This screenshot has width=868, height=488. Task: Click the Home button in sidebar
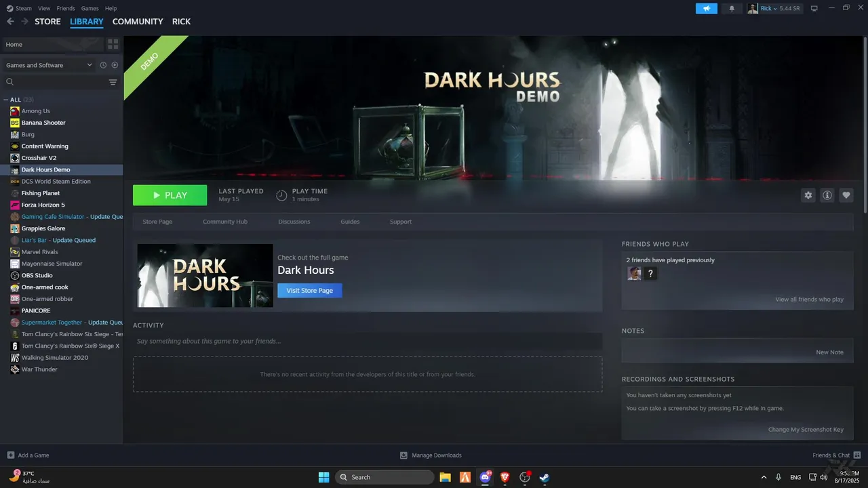[x=52, y=44]
